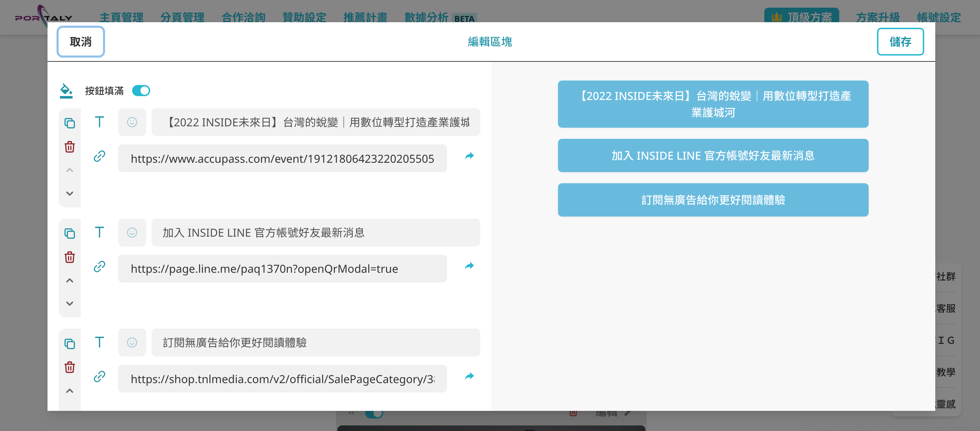
Task: Click text T icon of 訂閱無廣告 row
Action: 99,342
